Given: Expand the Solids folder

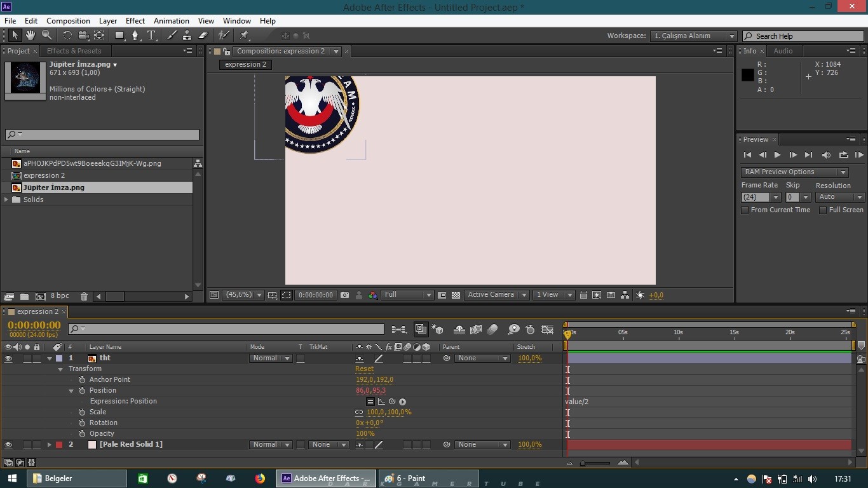Looking at the screenshot, I should (6, 200).
